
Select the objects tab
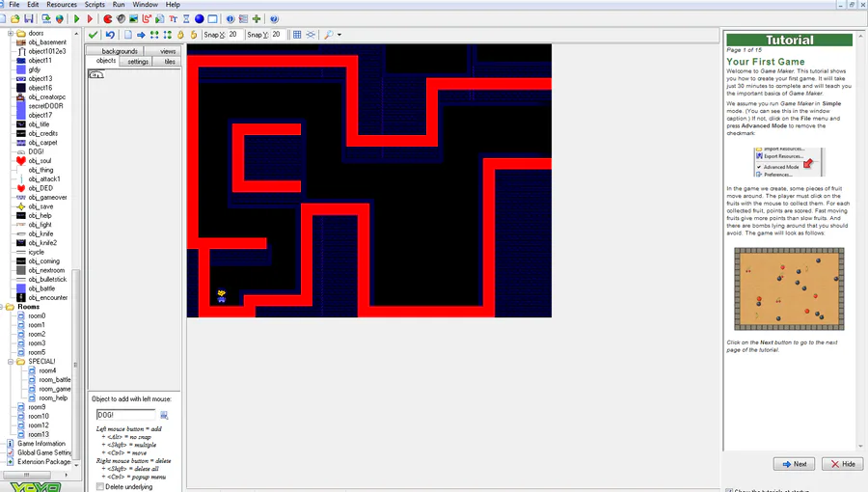click(x=106, y=61)
